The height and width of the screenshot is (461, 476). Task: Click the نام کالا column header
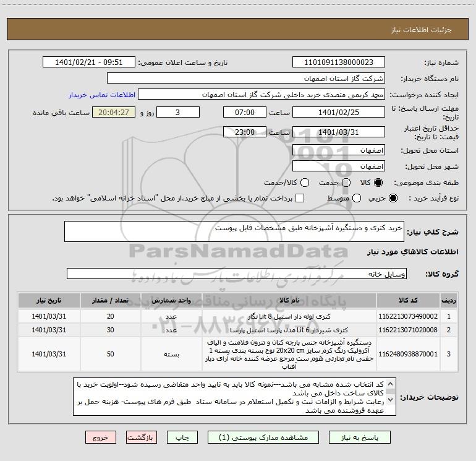[x=289, y=300]
